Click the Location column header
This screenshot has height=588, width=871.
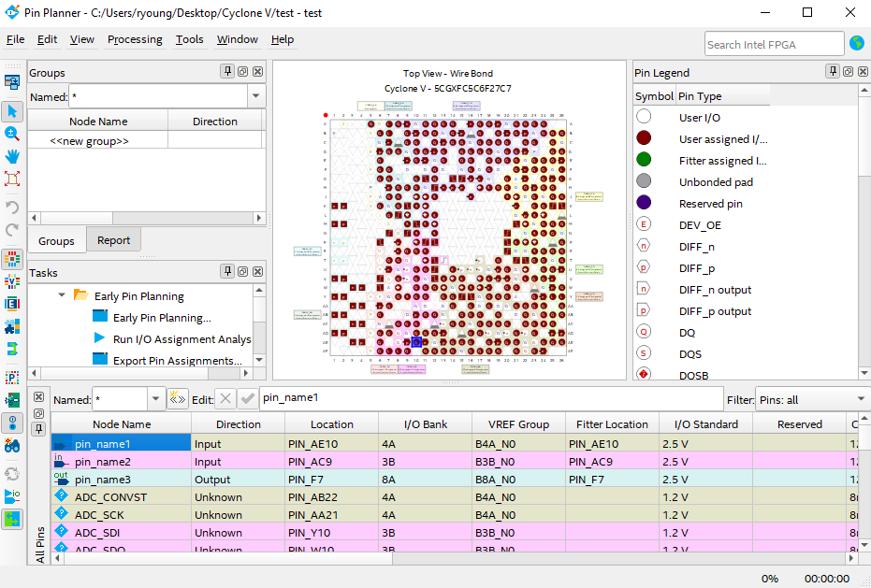click(331, 424)
